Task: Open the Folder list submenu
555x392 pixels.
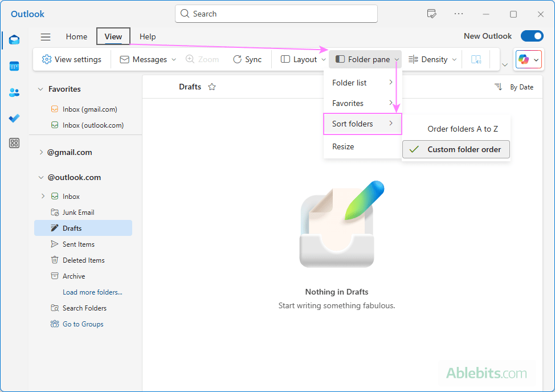Action: (x=362, y=83)
